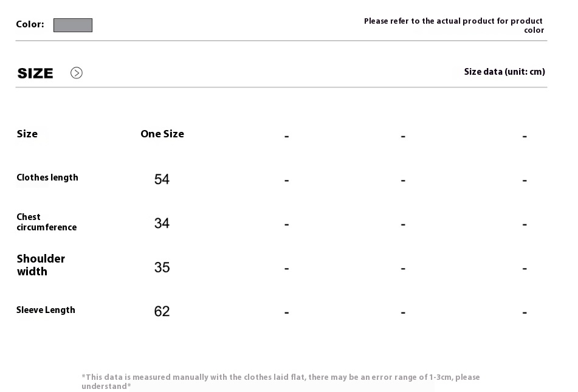Click the Size data unit cm note

[x=504, y=72]
